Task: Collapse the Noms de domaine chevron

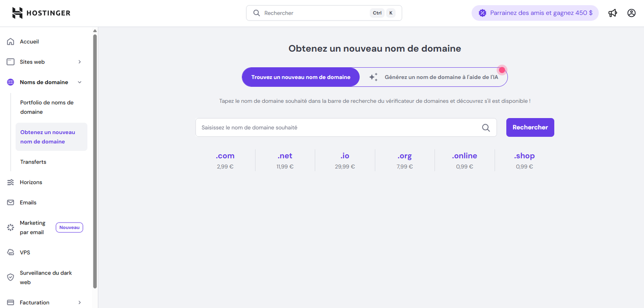Action: point(80,82)
